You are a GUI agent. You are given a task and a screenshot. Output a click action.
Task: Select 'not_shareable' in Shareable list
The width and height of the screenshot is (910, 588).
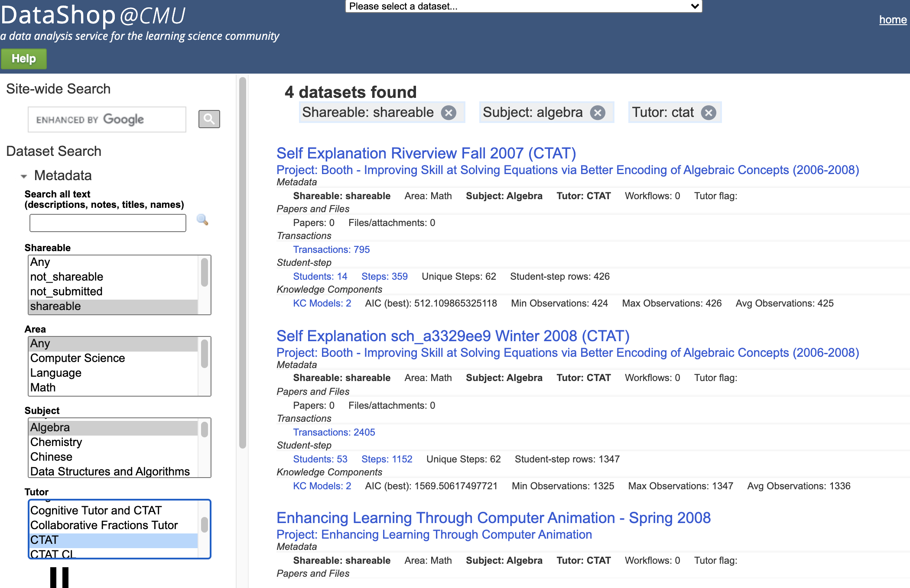114,277
